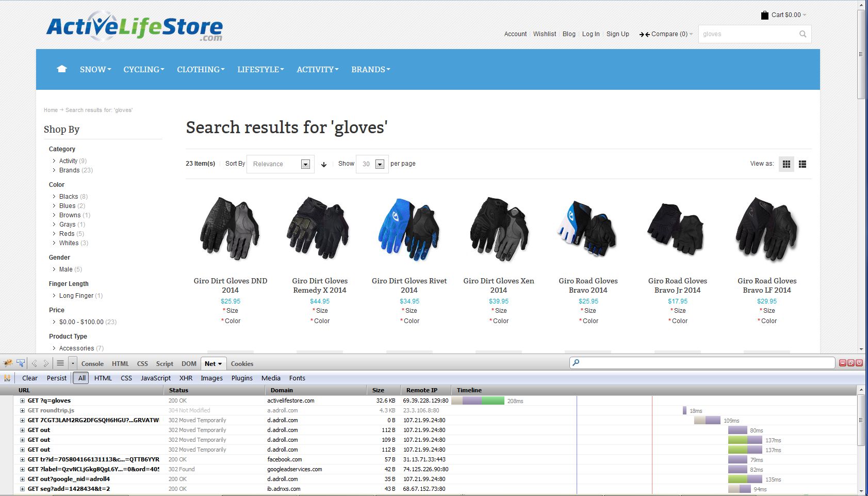Expand the GET 7CGT3LAM2RG2DFGSQH6HGU request
Screen dimensions: 868x496
22,420
